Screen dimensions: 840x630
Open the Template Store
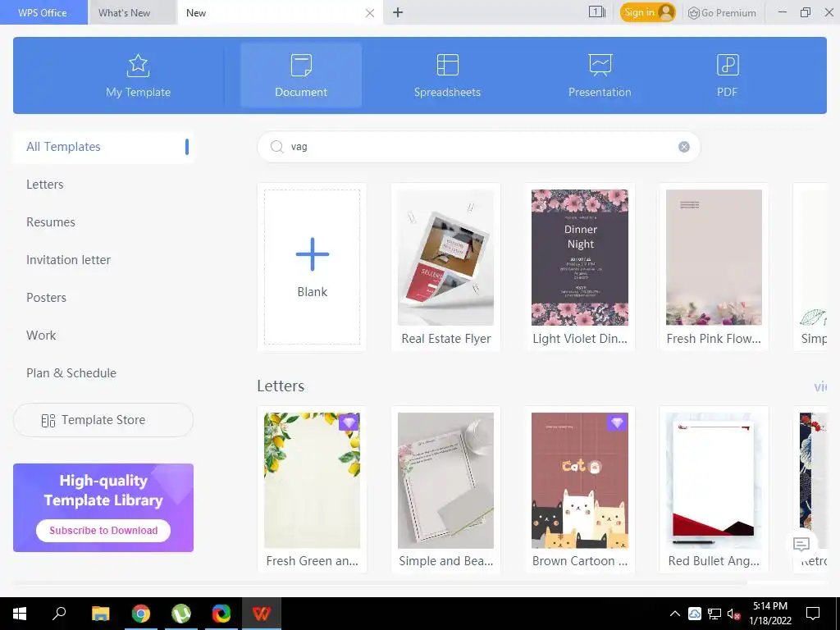[103, 420]
